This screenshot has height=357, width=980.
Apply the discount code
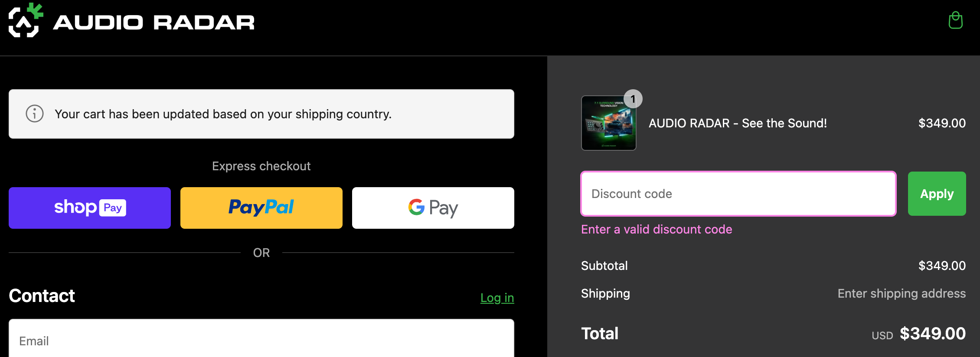point(937,194)
